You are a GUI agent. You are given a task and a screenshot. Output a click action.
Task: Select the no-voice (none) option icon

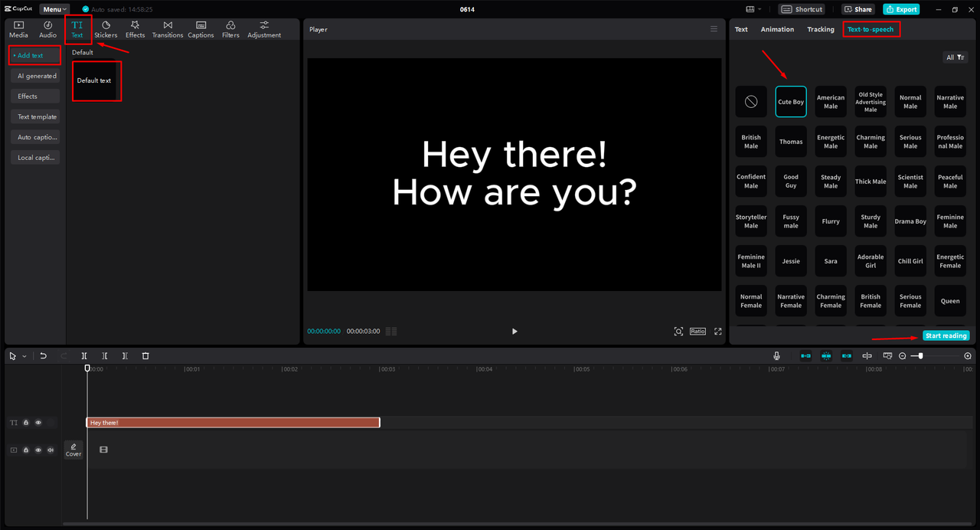click(751, 102)
